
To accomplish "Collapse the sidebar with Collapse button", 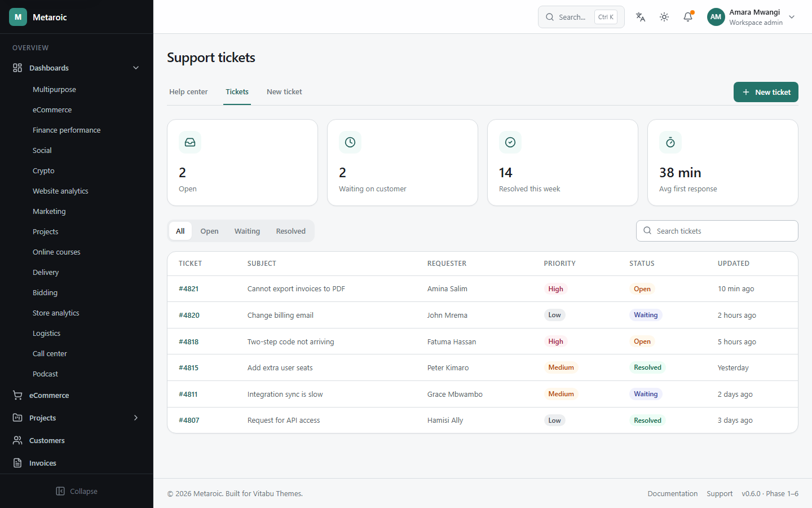I will point(77,491).
